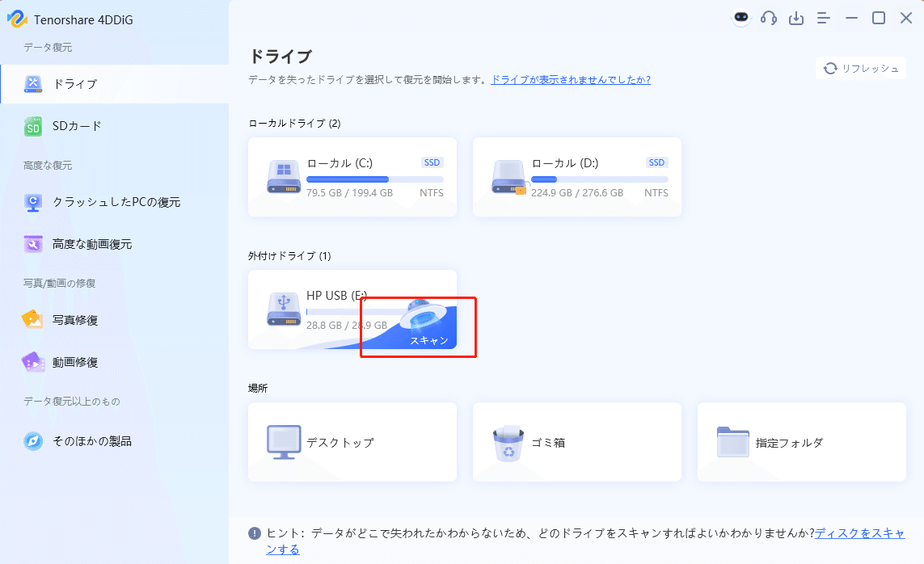Click the locked drive icon for D:
Viewport: 924px width, 564px height.
click(508, 177)
